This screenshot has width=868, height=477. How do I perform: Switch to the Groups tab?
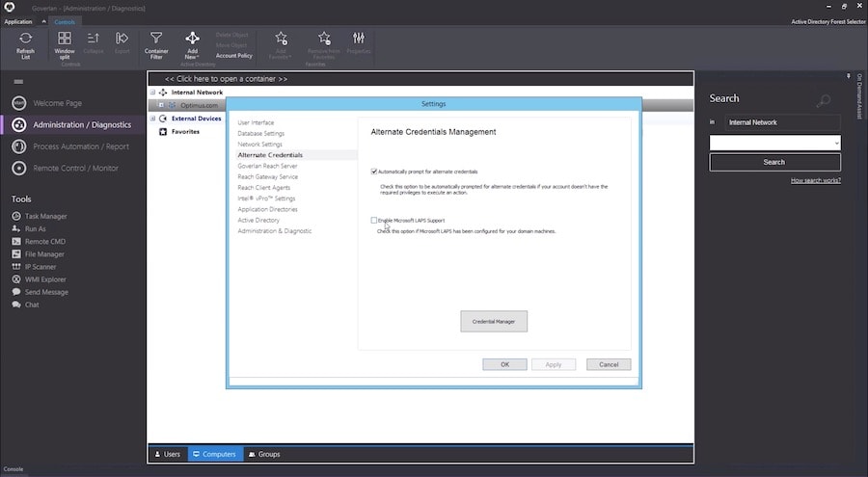(x=264, y=454)
